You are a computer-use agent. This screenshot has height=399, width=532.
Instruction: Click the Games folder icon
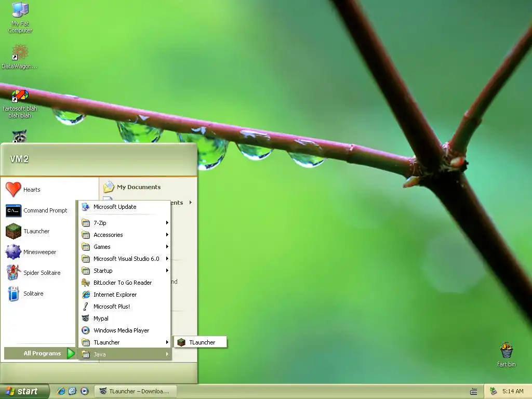point(86,247)
